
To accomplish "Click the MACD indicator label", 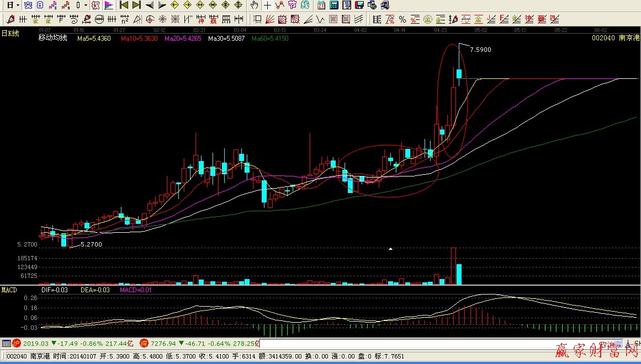I will click(x=9, y=290).
